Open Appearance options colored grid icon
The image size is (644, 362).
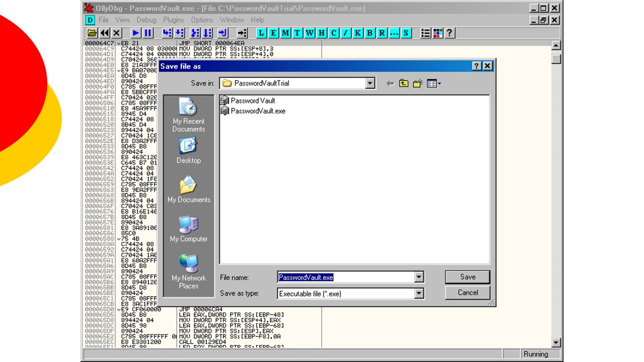coord(438,33)
